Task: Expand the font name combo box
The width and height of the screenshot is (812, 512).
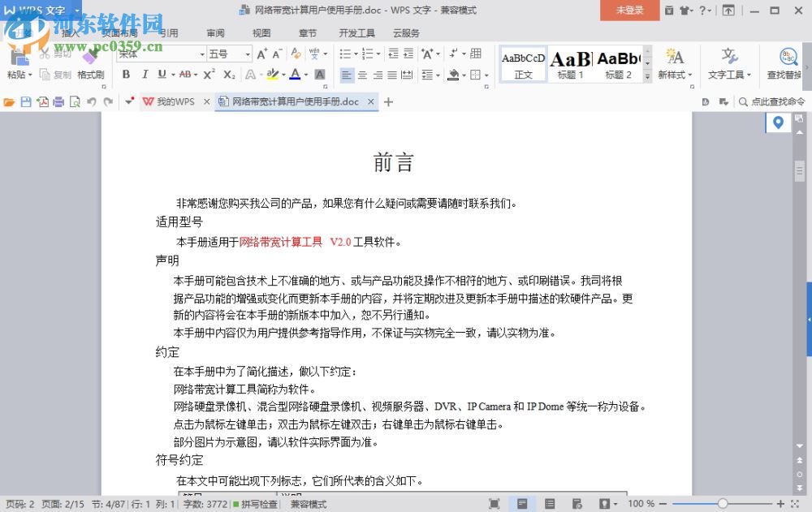Action: pos(201,53)
